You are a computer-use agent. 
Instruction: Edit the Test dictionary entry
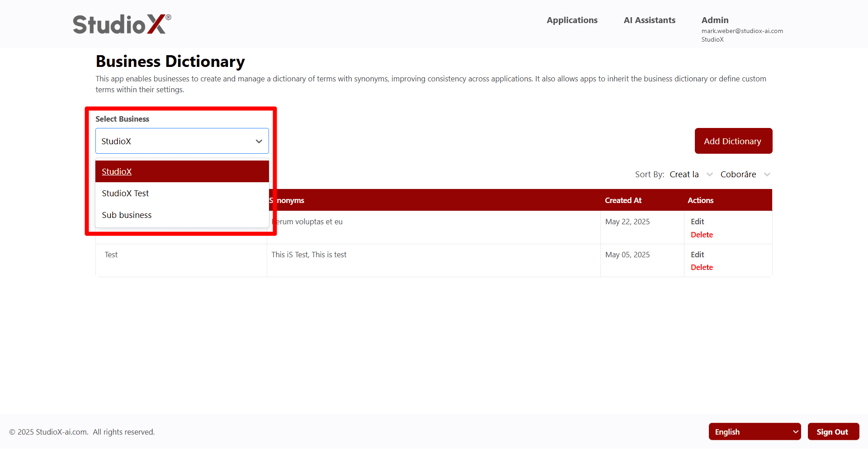point(697,255)
